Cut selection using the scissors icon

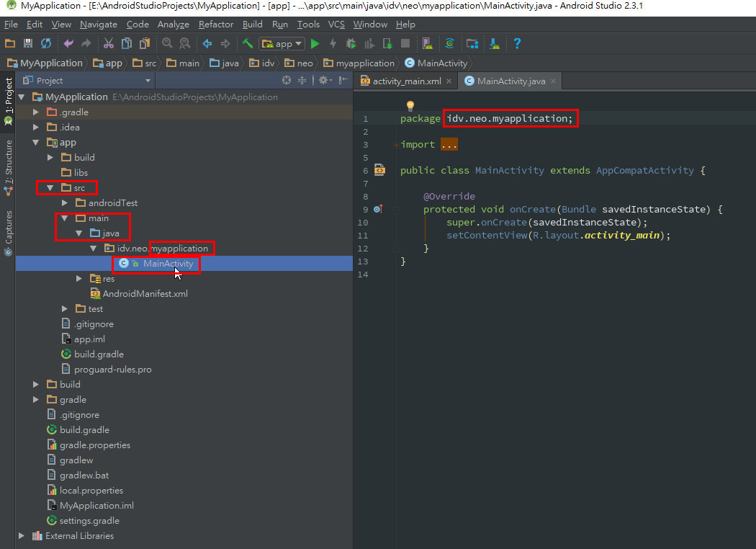109,44
